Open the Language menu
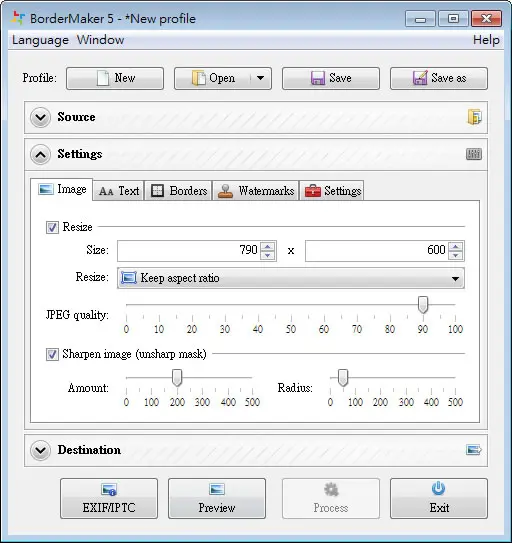 pyautogui.click(x=40, y=40)
